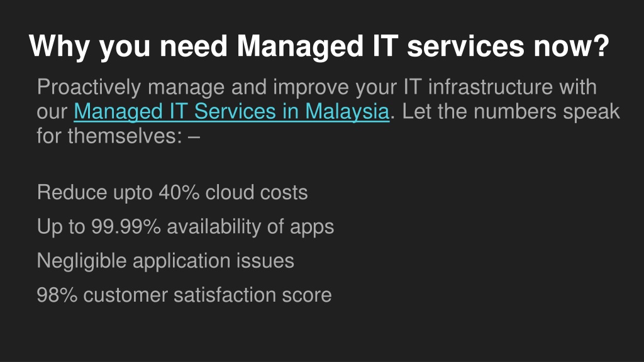Click the word 'Why' at the title start
644x362 pixels.
59,47
